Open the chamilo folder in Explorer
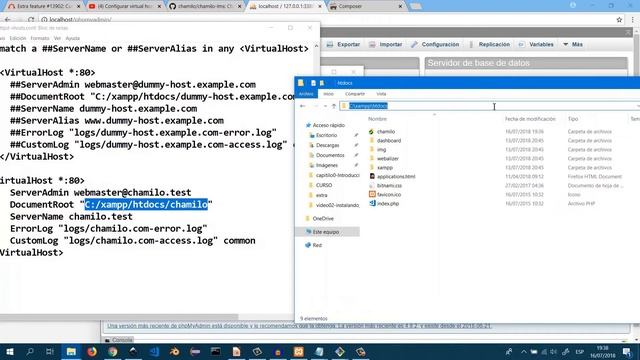 pos(386,131)
